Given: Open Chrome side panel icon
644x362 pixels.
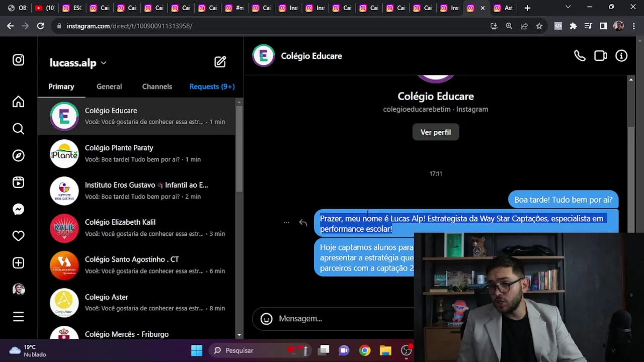Looking at the screenshot, I should [603, 26].
